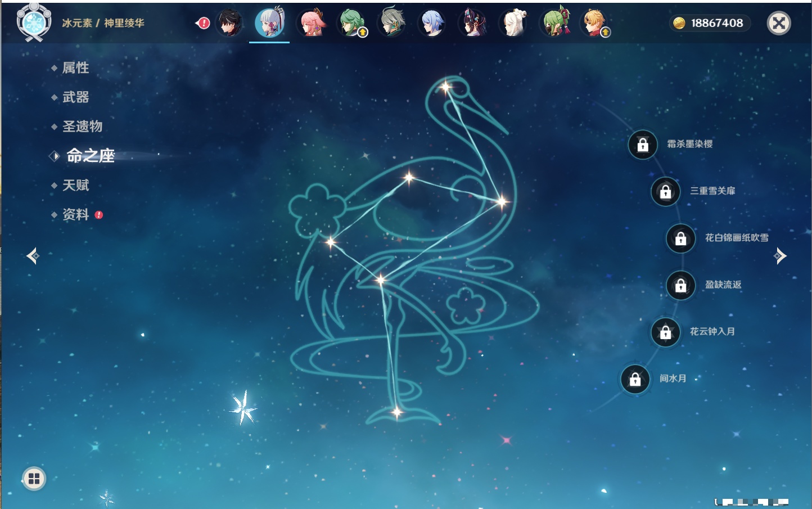Pick the white-haired Ningguang portrait
812x509 pixels.
pyautogui.click(x=514, y=23)
